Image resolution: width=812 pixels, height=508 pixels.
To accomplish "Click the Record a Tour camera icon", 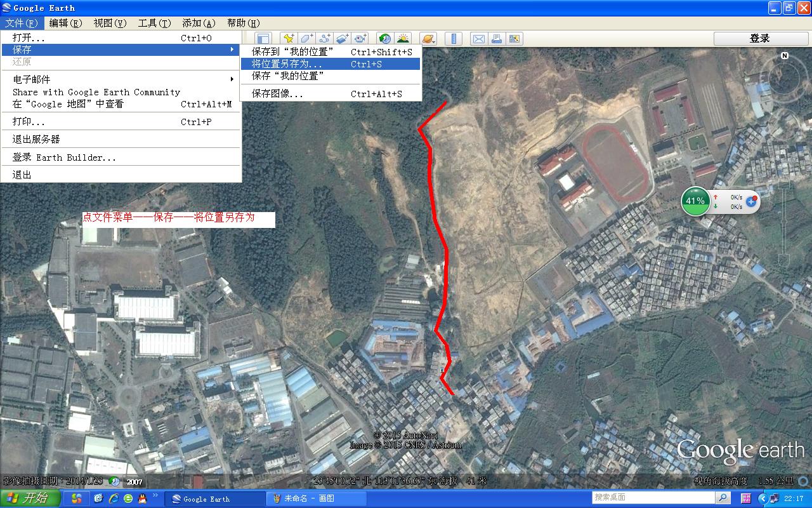I will click(360, 39).
